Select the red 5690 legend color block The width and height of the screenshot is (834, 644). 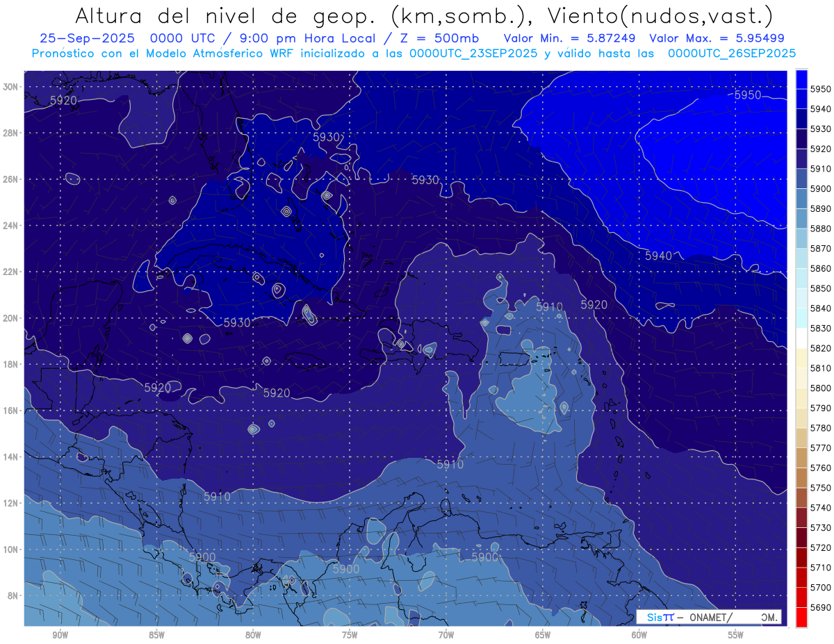[x=801, y=617]
